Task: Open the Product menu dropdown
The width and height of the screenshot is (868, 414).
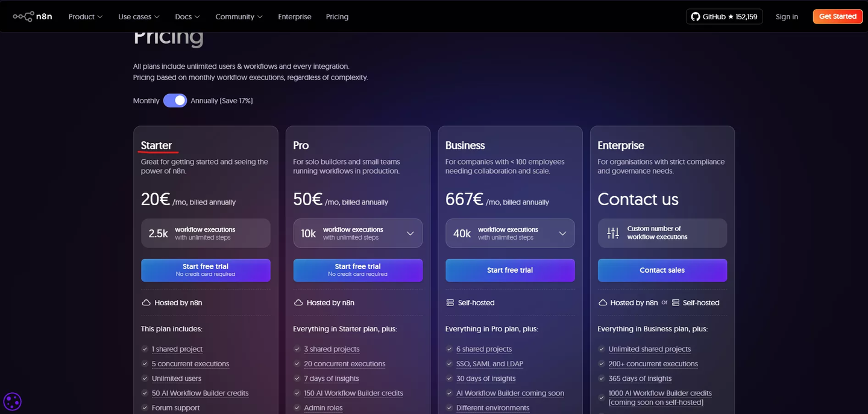Action: point(85,17)
